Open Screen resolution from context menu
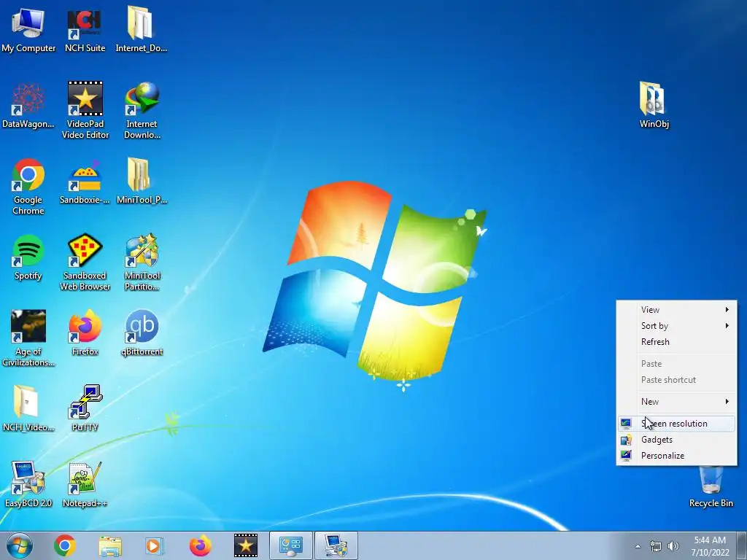747x560 pixels. point(676,424)
